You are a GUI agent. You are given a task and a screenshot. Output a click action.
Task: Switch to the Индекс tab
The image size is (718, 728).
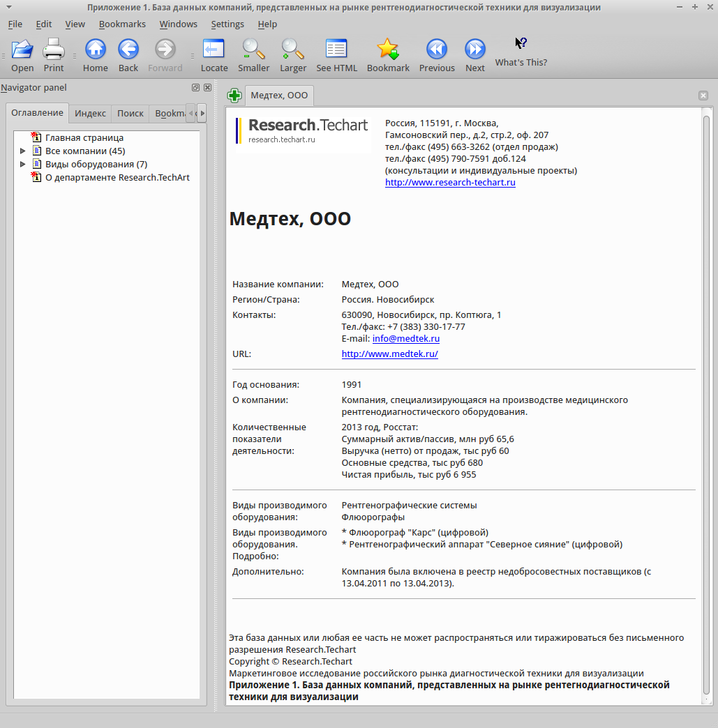pos(90,113)
